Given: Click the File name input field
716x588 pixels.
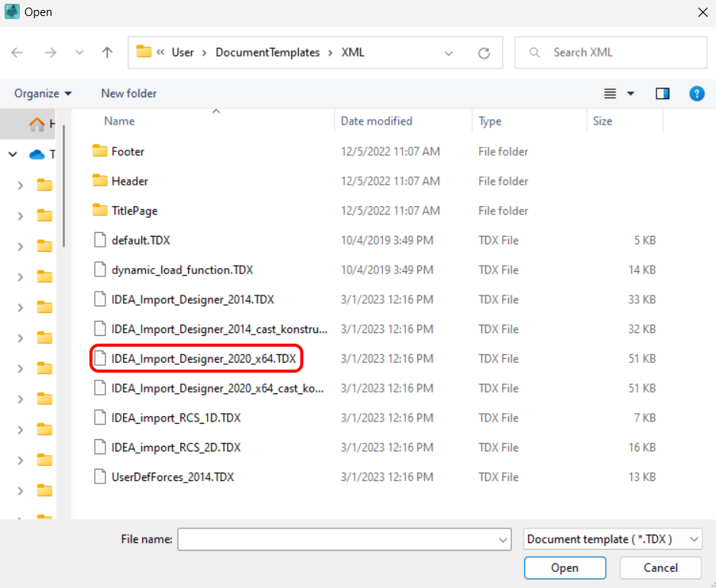Looking at the screenshot, I should tap(336, 539).
